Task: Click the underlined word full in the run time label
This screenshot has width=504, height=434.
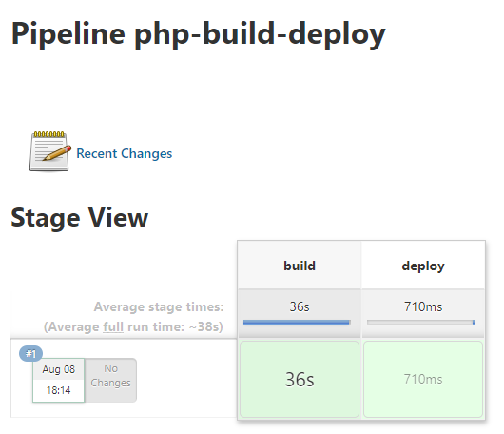Action: (x=113, y=326)
